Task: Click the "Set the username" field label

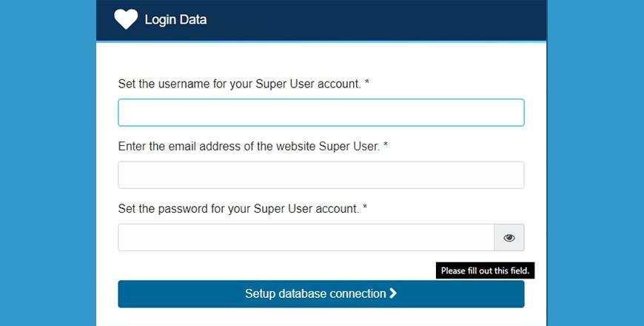Action: click(239, 84)
